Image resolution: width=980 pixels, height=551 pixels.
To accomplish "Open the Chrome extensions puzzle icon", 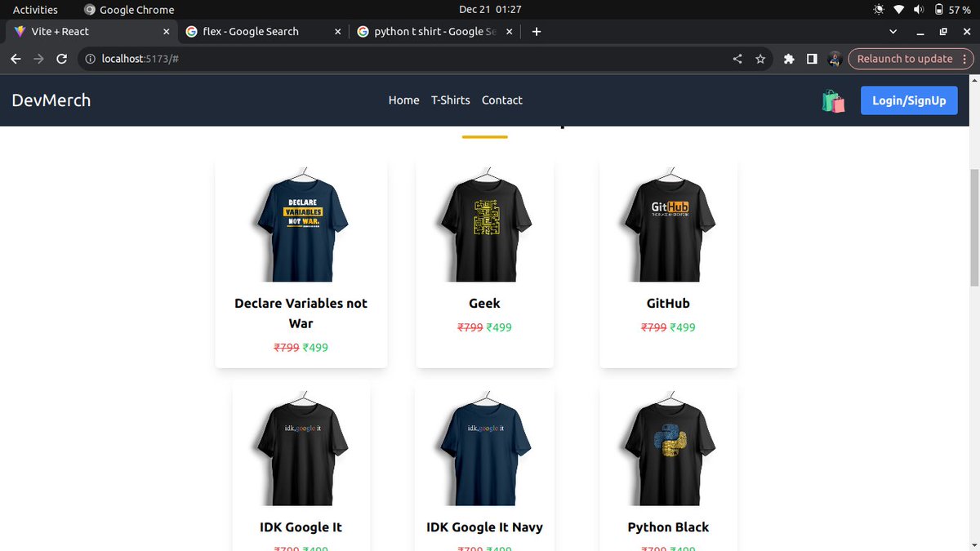I will point(789,59).
